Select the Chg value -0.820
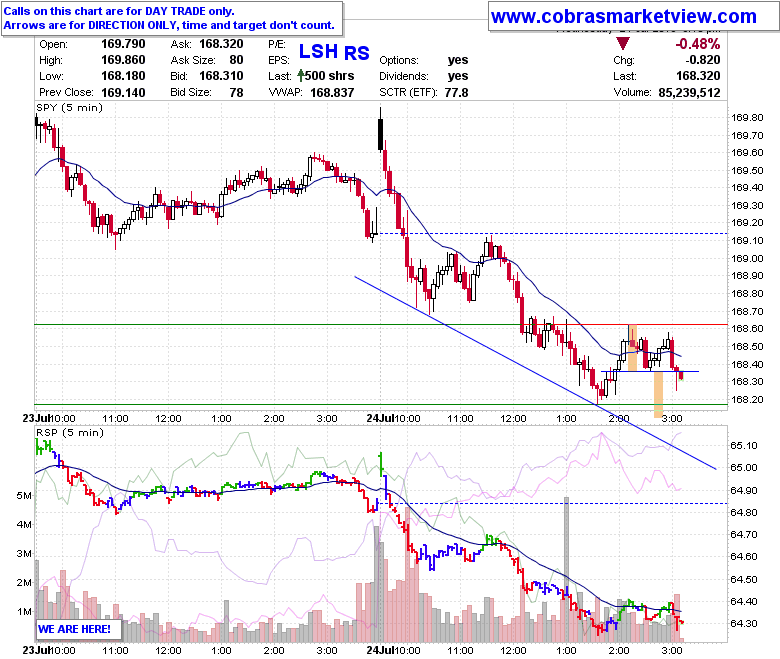The image size is (780, 659). [x=703, y=60]
